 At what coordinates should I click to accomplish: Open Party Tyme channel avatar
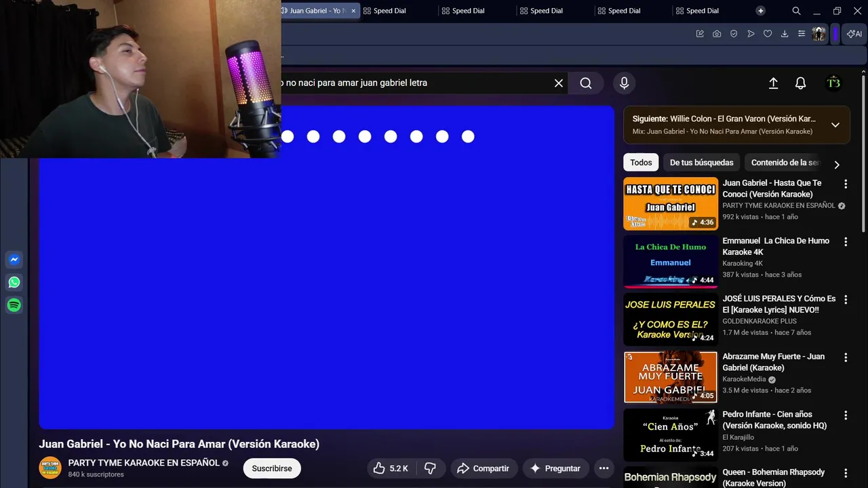[x=50, y=468]
